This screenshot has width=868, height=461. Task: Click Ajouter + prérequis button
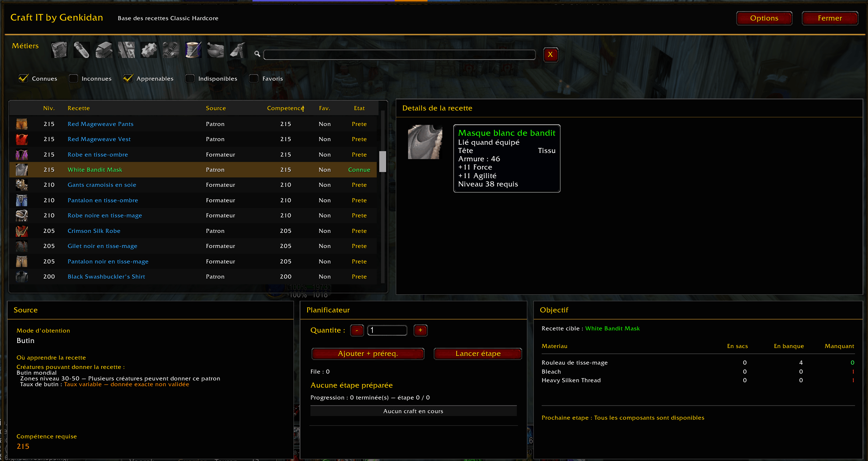(368, 354)
